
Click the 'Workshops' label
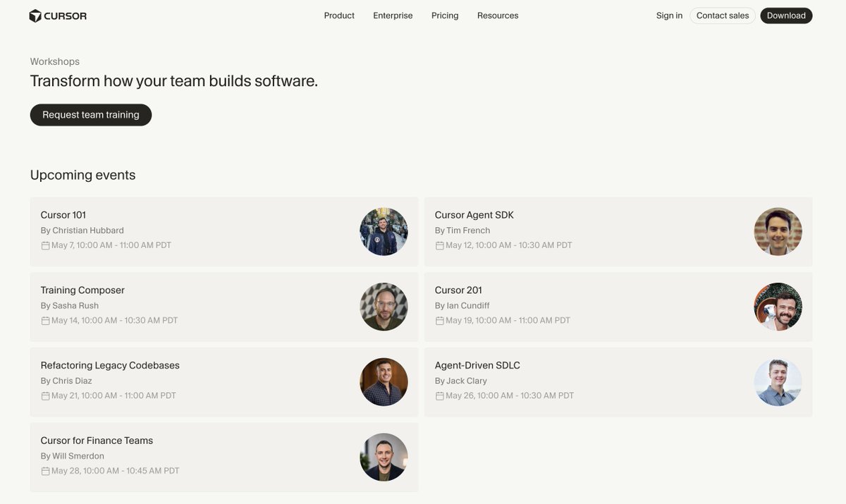point(54,61)
